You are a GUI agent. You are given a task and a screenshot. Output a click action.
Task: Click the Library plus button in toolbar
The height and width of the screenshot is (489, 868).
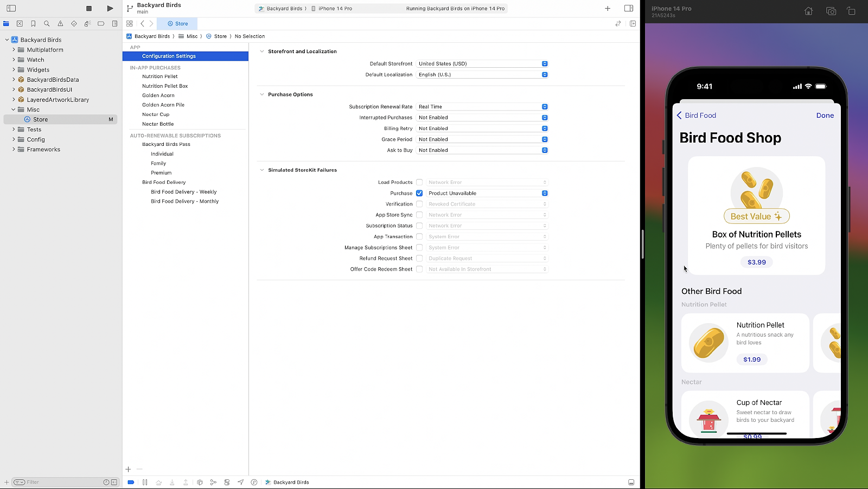coord(608,8)
